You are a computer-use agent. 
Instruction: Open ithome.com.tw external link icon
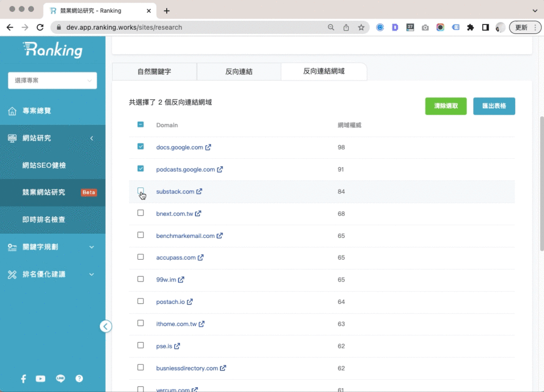coord(201,323)
